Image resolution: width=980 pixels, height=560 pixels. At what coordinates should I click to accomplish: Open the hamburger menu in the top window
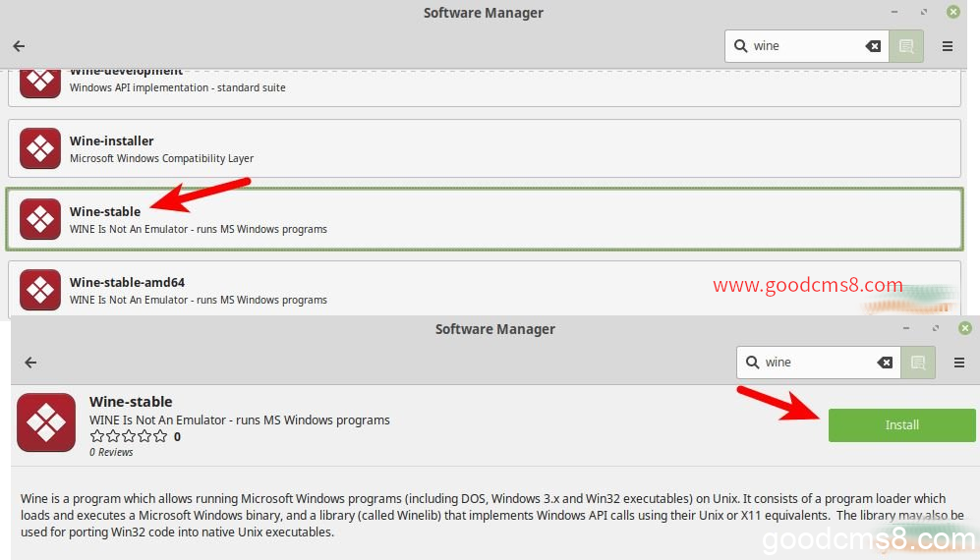click(948, 46)
